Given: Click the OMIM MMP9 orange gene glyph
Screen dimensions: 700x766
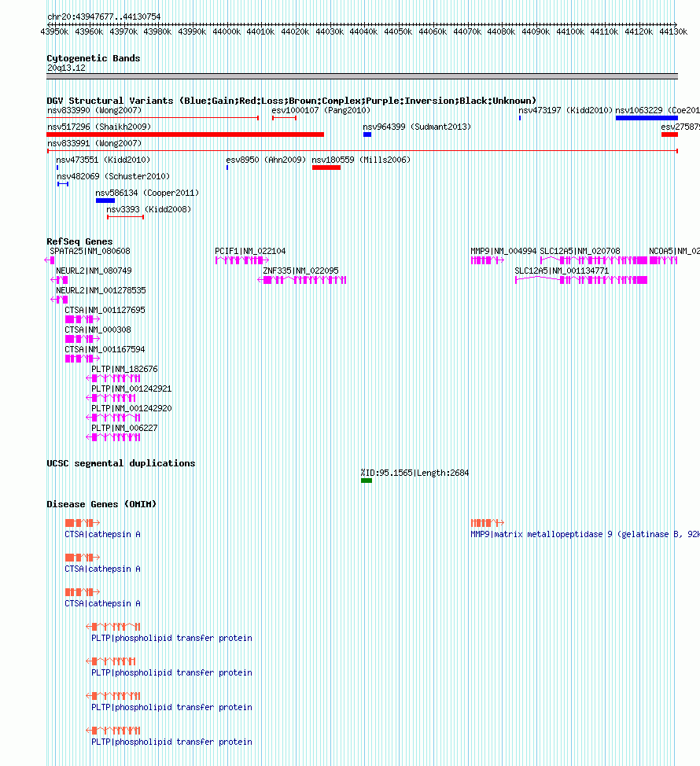Looking at the screenshot, I should tap(488, 523).
